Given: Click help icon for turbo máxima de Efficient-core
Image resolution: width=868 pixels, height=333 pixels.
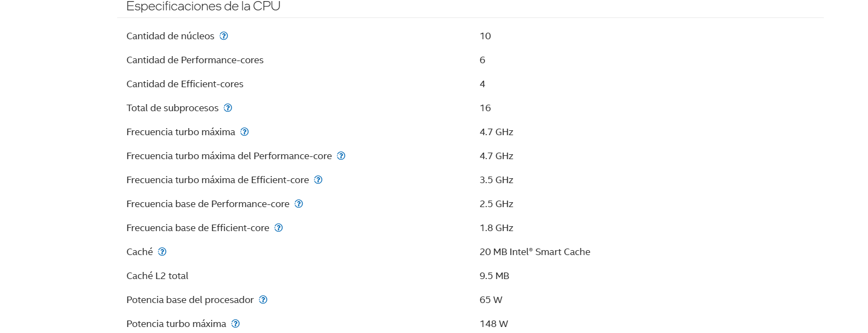Looking at the screenshot, I should (x=318, y=180).
